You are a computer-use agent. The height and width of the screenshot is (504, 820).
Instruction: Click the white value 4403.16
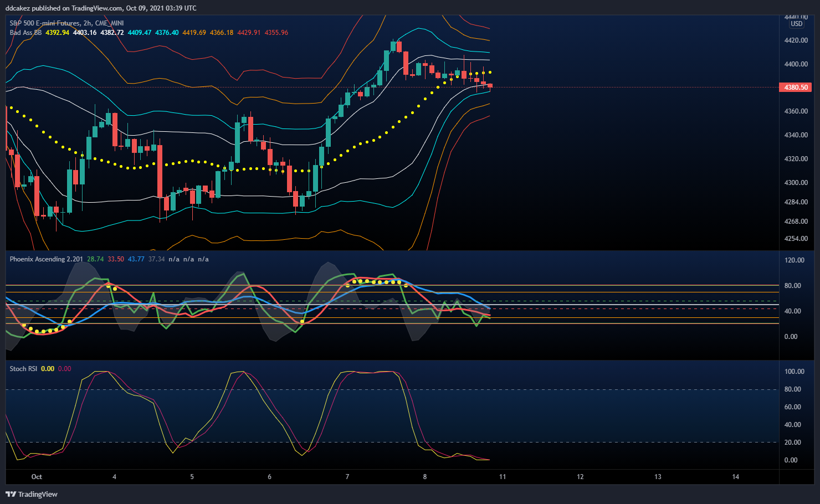[85, 33]
